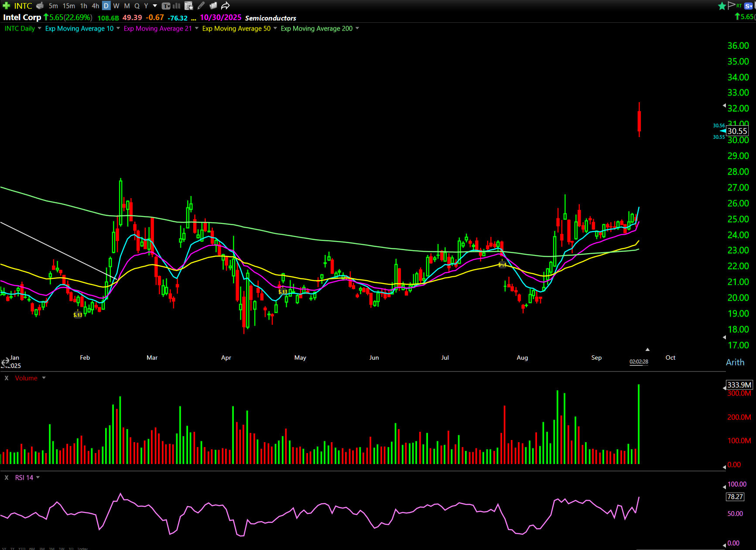Open the chart template 'T' icon
The image size is (756, 550).
pyautogui.click(x=166, y=6)
